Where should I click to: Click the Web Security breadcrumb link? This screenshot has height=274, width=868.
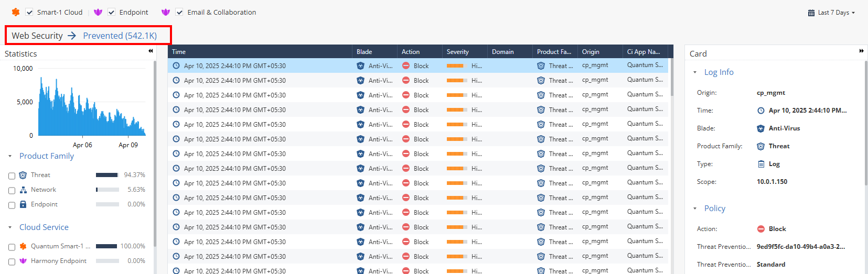37,36
